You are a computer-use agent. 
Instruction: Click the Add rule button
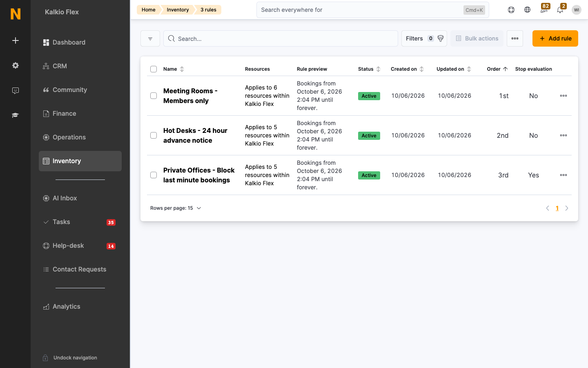pos(555,38)
